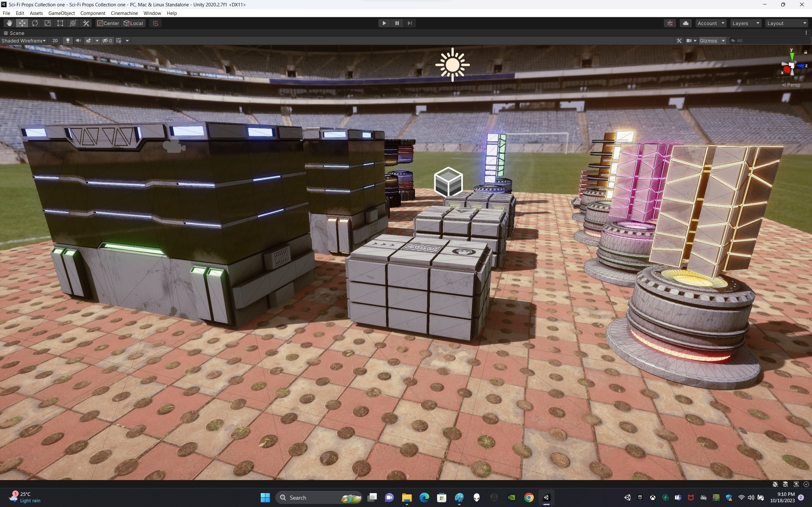Click the scene search field
This screenshot has width=812, height=507.
pos(772,41)
